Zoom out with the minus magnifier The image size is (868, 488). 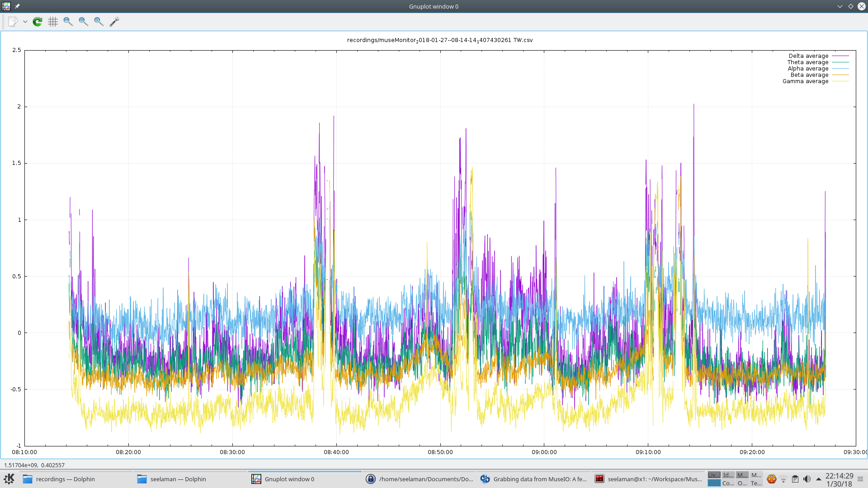68,22
